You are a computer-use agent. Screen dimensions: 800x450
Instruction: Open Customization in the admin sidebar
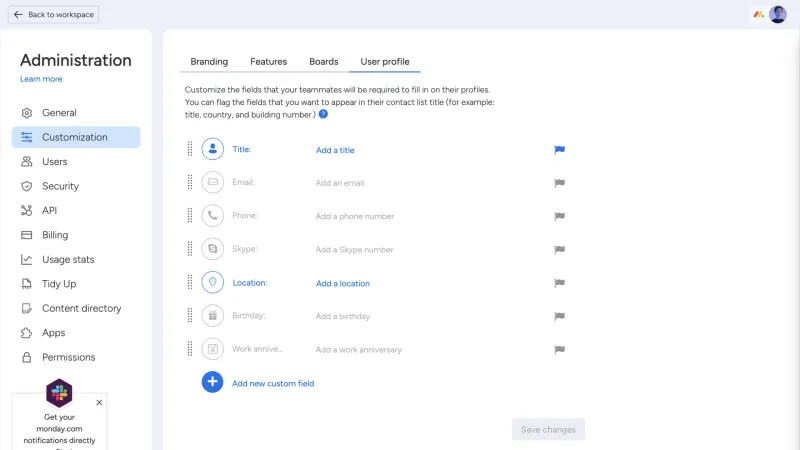click(x=76, y=137)
